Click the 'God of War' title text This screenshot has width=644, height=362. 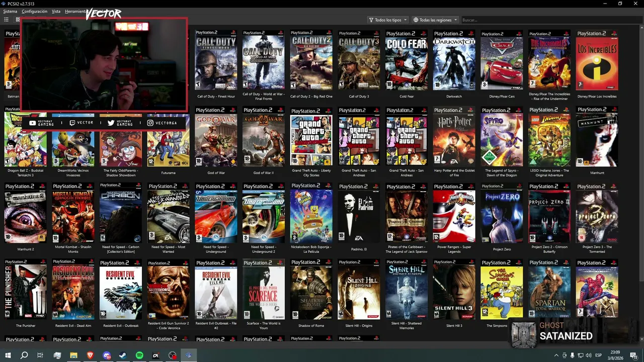click(216, 173)
